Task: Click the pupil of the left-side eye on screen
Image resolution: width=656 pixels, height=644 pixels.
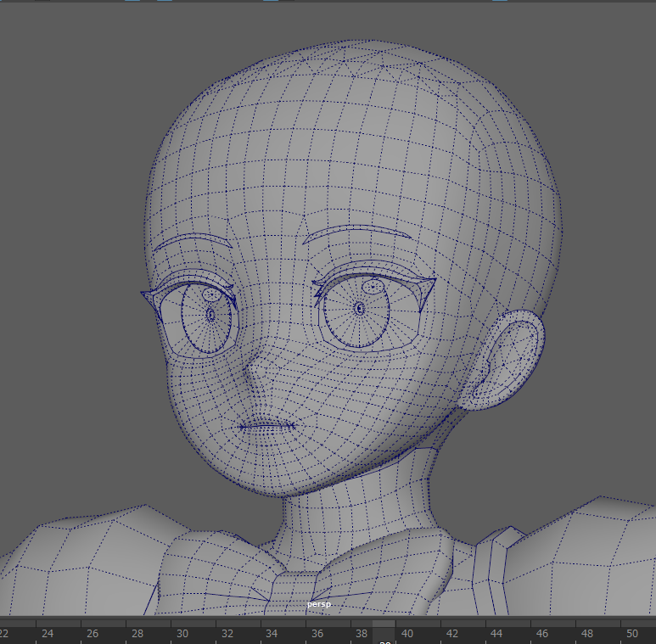Action: 210,315
